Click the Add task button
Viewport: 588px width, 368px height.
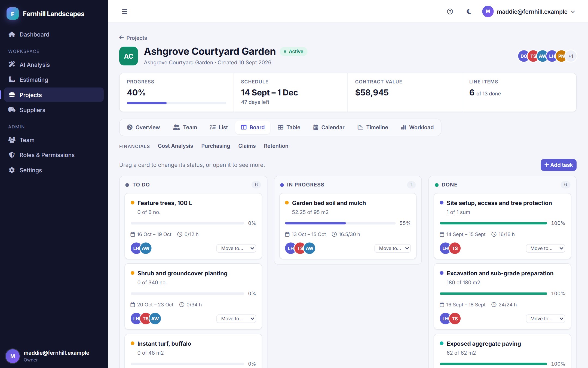(x=558, y=165)
